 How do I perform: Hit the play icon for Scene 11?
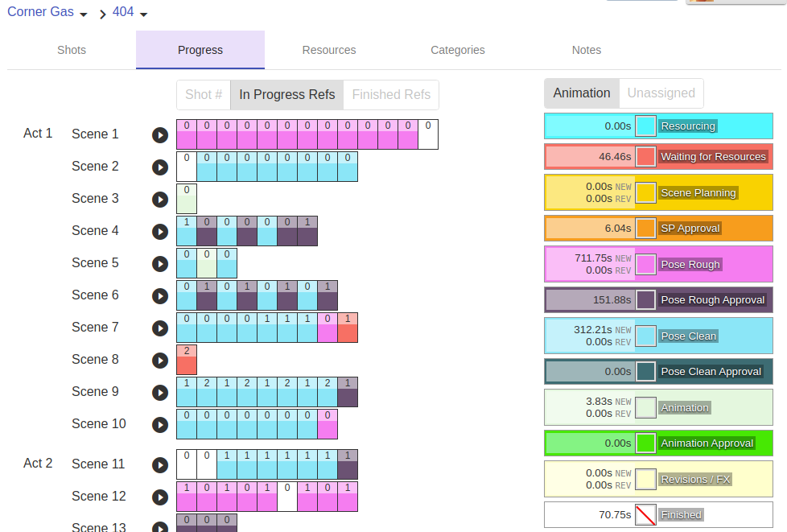pos(160,465)
